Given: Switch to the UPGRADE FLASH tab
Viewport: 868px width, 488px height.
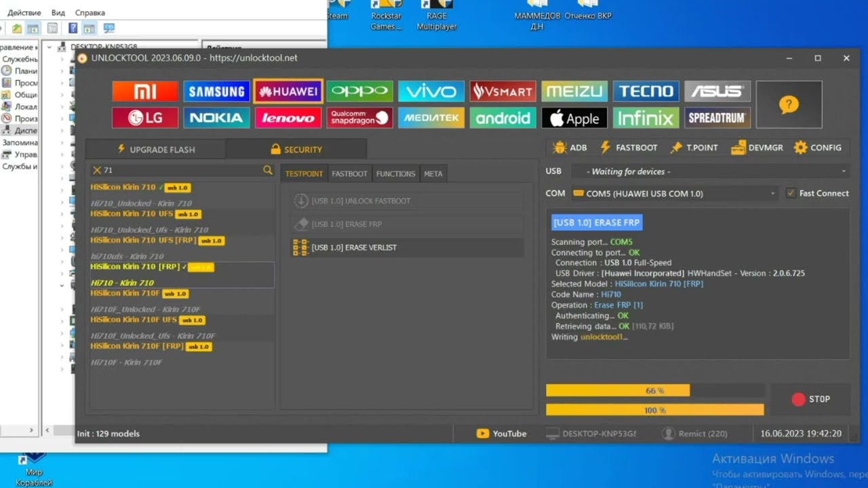Looking at the screenshot, I should pos(155,149).
